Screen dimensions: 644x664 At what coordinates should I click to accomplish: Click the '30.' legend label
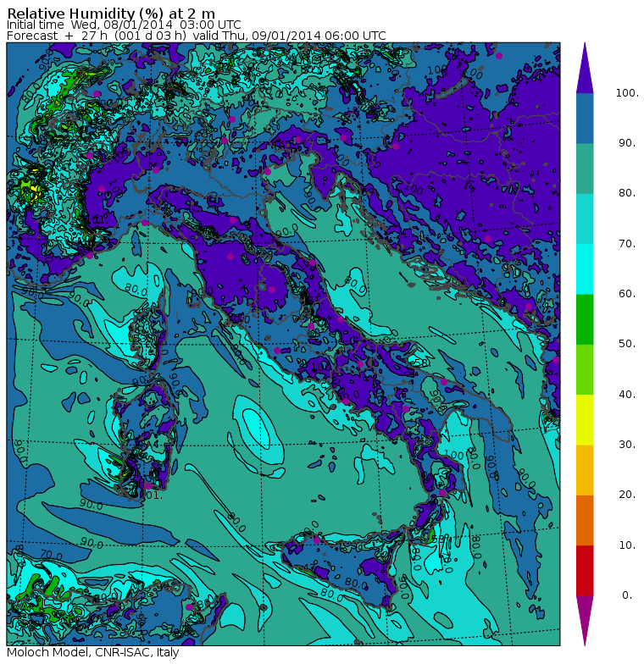tap(627, 445)
